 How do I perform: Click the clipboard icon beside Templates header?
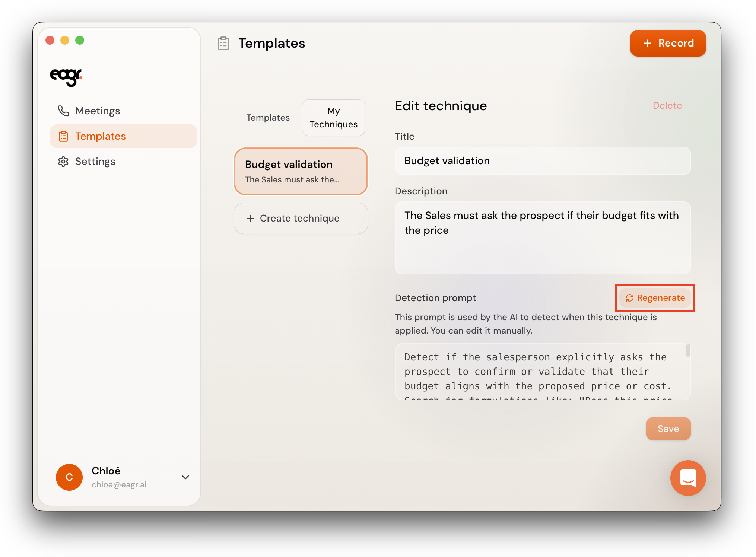(223, 43)
